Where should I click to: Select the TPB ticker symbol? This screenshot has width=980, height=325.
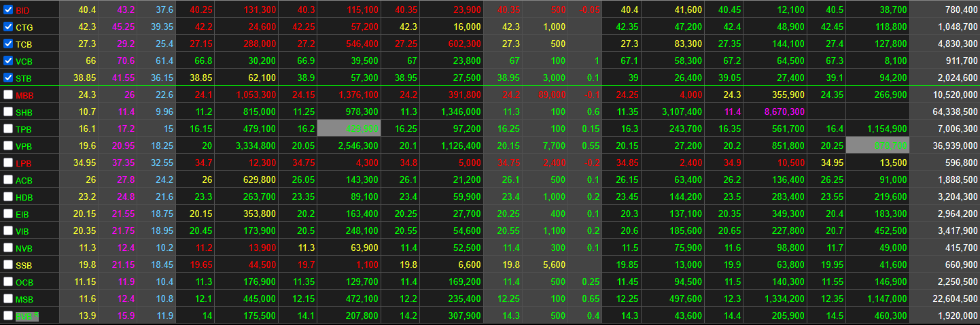point(24,130)
